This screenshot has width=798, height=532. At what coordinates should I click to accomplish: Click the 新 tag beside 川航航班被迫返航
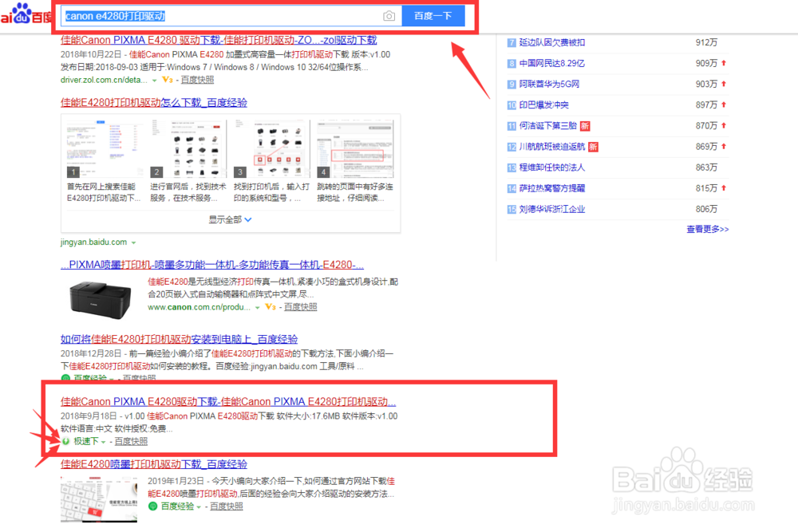(593, 147)
